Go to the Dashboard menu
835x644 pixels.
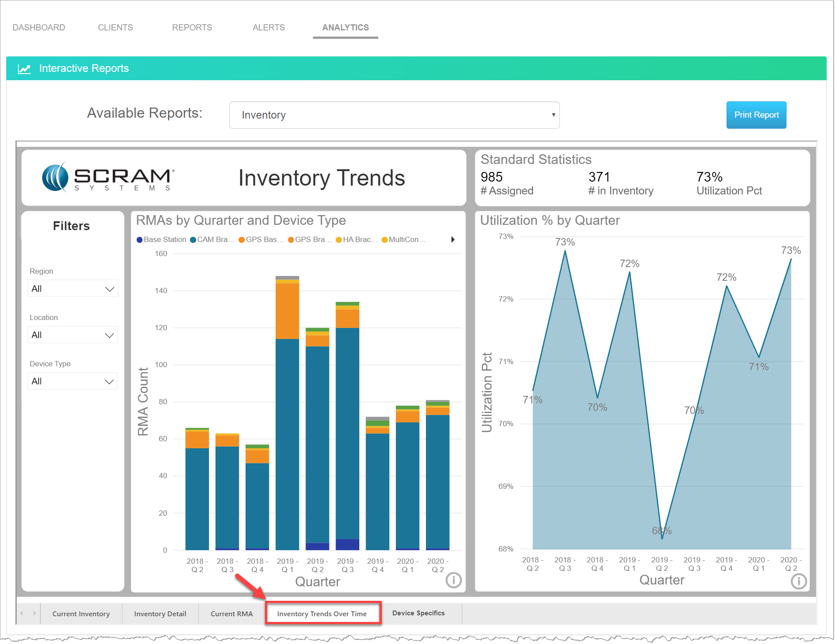click(39, 27)
